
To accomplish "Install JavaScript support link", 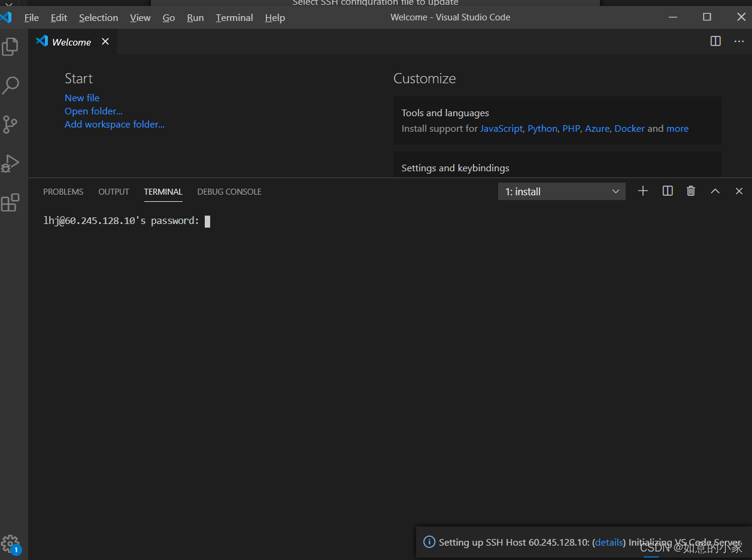I will click(501, 128).
